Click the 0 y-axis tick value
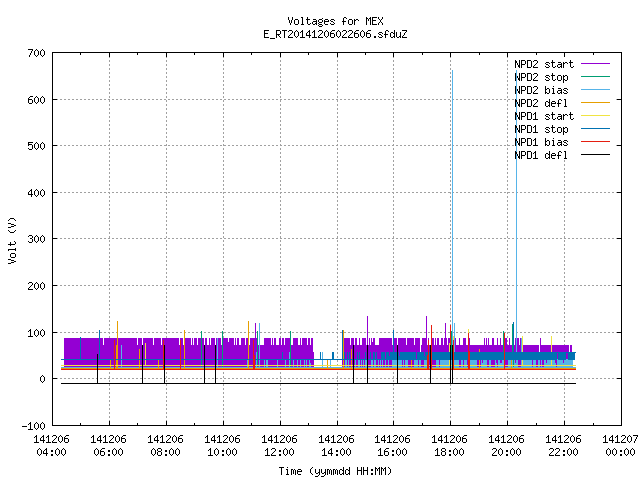Viewport: 640px width, 480px height. click(42, 379)
